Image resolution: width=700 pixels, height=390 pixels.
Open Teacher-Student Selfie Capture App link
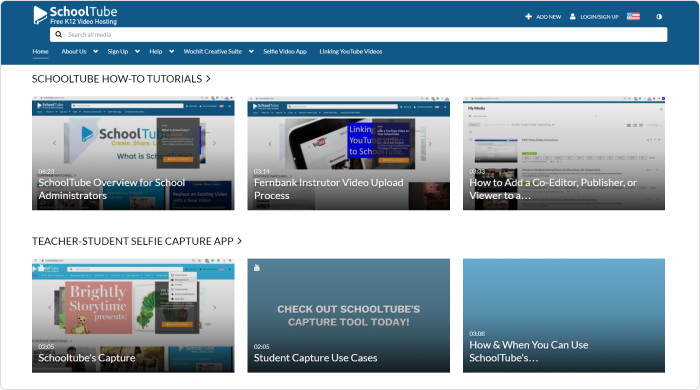[x=137, y=241]
